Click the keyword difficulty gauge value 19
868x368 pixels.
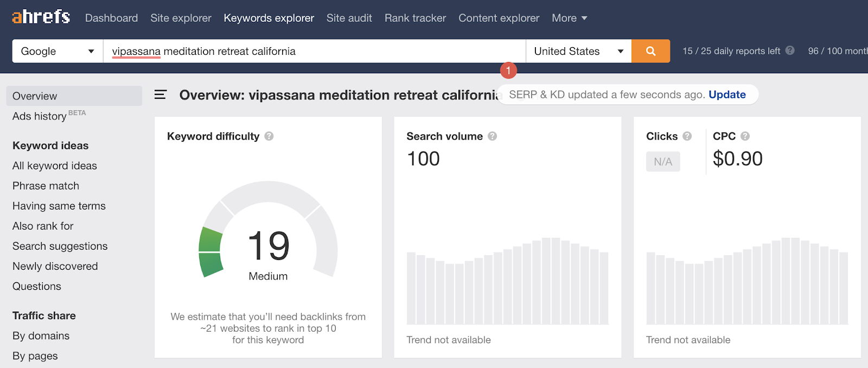(x=269, y=246)
